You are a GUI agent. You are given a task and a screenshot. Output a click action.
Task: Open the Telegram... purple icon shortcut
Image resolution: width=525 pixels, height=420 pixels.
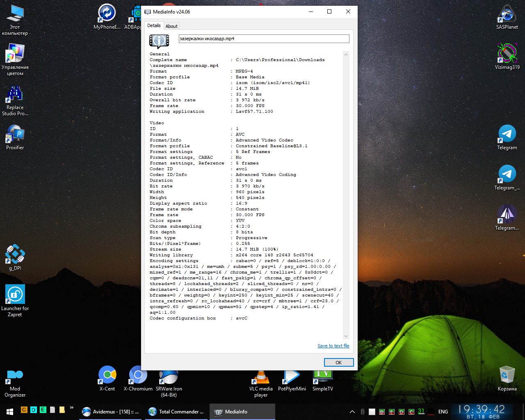(x=507, y=218)
